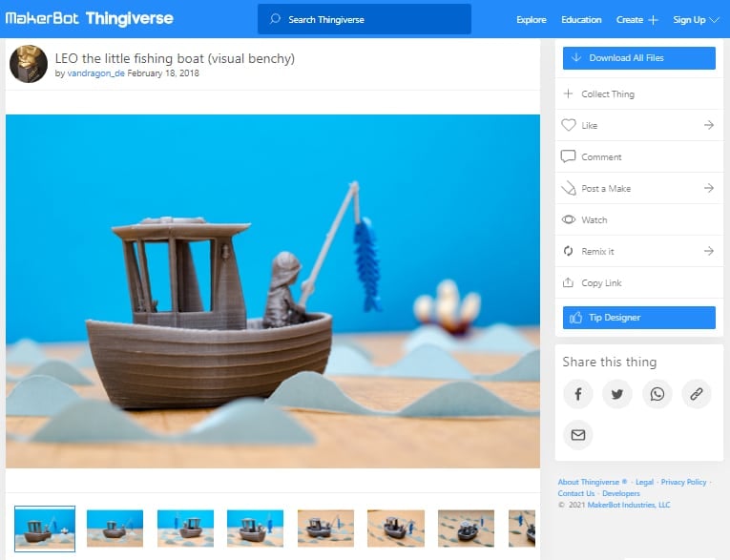Click the Tip Designer button
The image size is (730, 560).
638,318
